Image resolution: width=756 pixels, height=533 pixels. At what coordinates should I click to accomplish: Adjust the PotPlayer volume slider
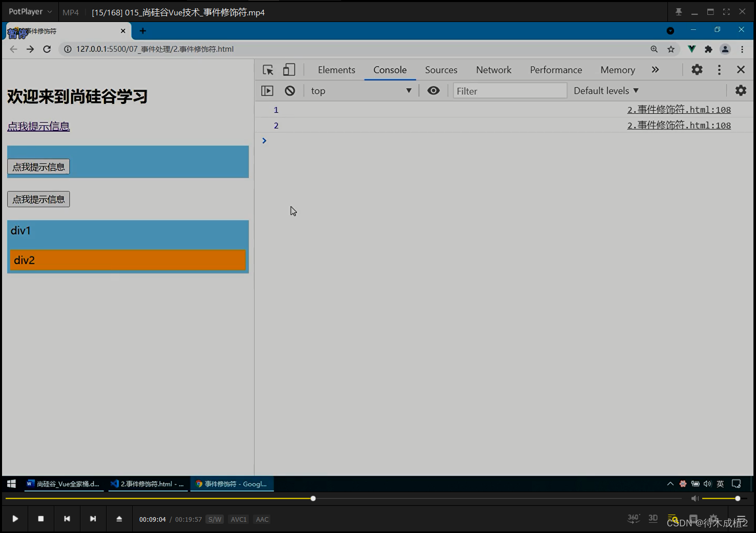click(724, 498)
